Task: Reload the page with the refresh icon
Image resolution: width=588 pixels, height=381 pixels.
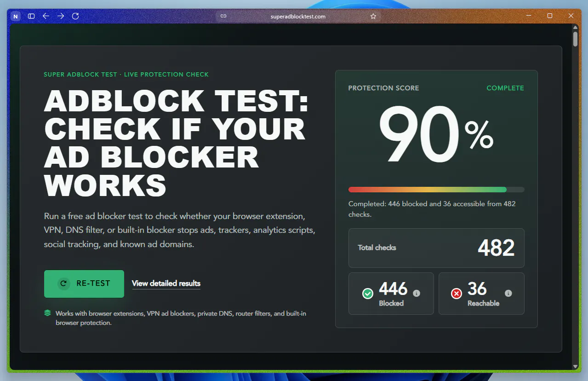Action: [76, 16]
